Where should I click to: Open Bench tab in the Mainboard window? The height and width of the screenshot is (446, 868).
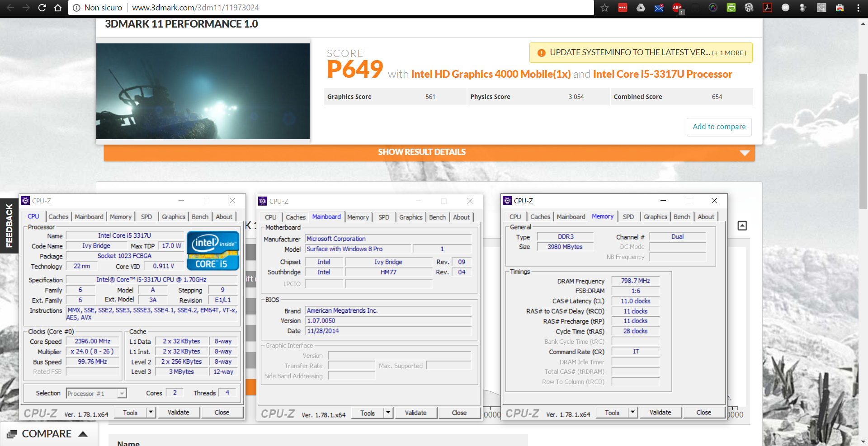(437, 217)
